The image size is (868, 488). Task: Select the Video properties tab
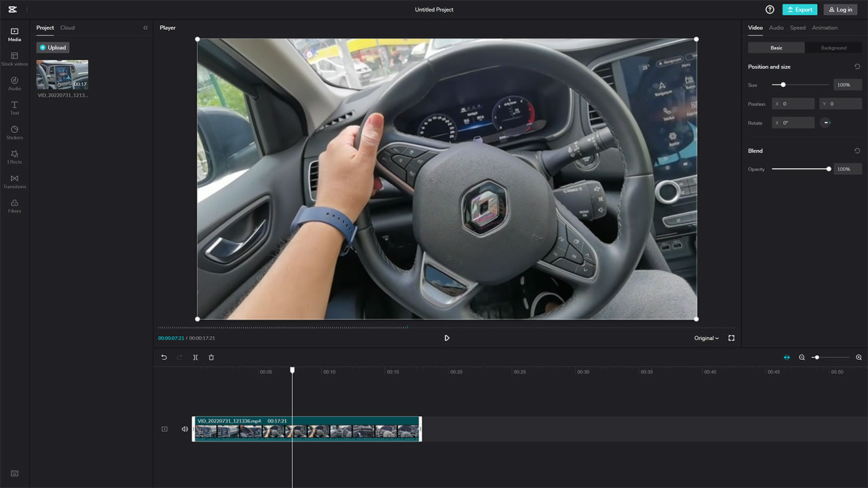(x=755, y=28)
